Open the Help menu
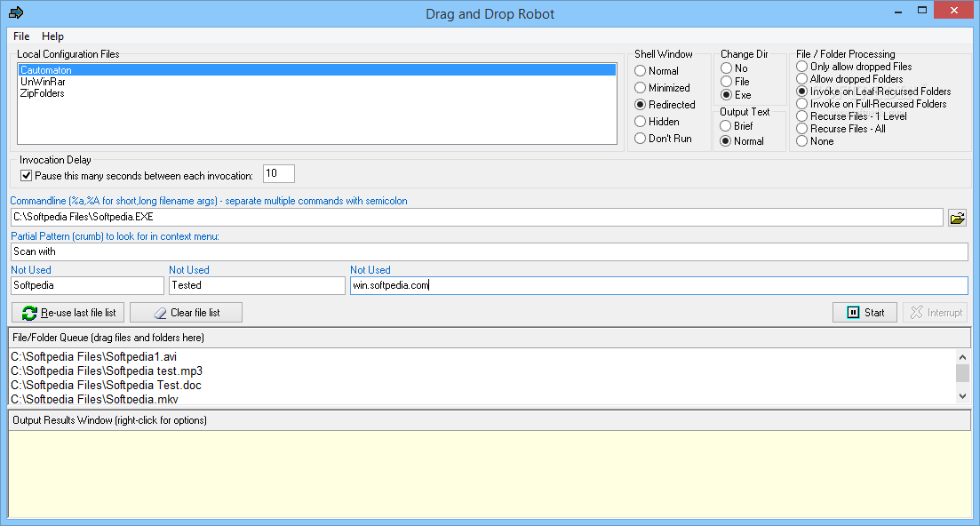980x526 pixels. (52, 36)
